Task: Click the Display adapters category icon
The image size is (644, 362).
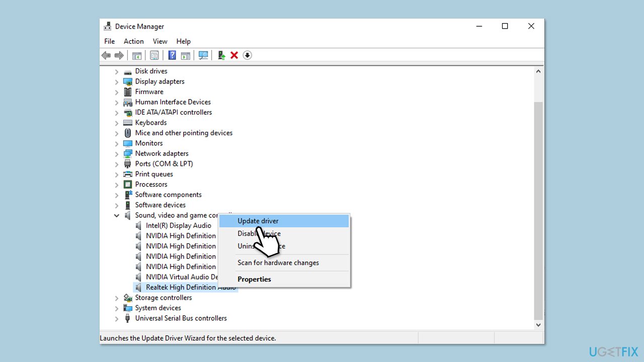Action: coord(128,81)
